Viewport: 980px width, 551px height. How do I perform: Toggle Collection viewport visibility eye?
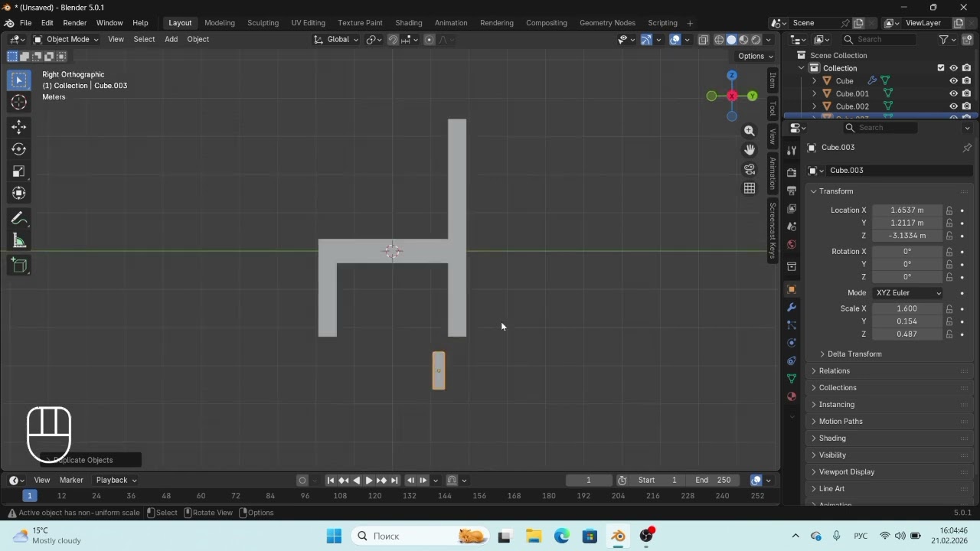954,68
